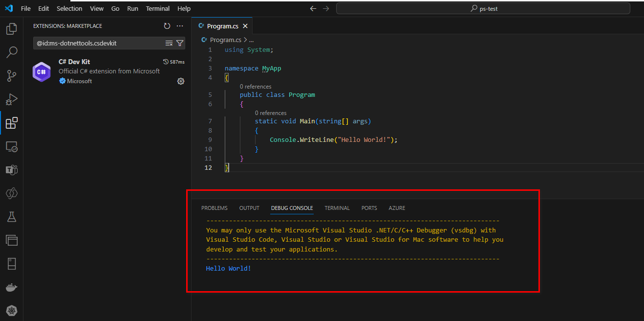Viewport: 644px width, 321px height.
Task: Switch to the PORTS panel tab
Action: 369,208
